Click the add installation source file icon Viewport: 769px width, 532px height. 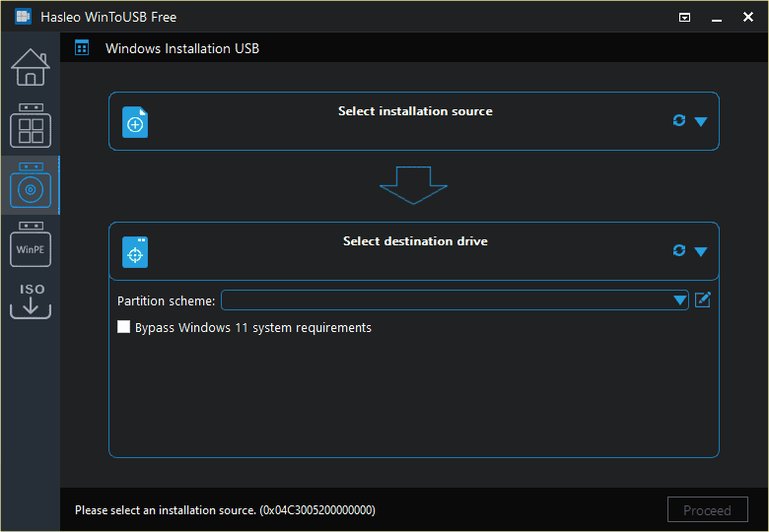coord(135,123)
